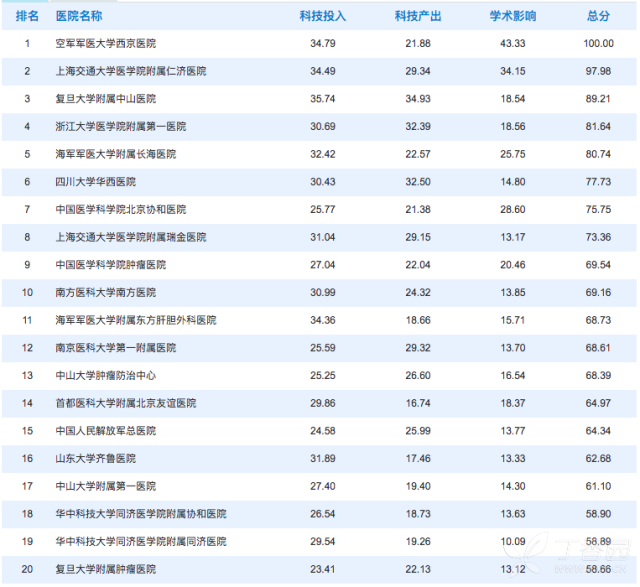Click total score 100.00 cell

tap(598, 43)
